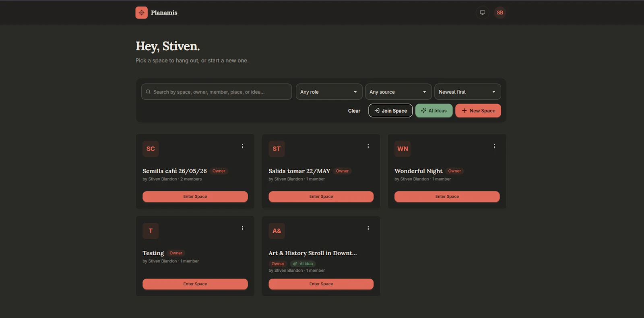Create a New Space
644x318 pixels.
pyautogui.click(x=478, y=111)
